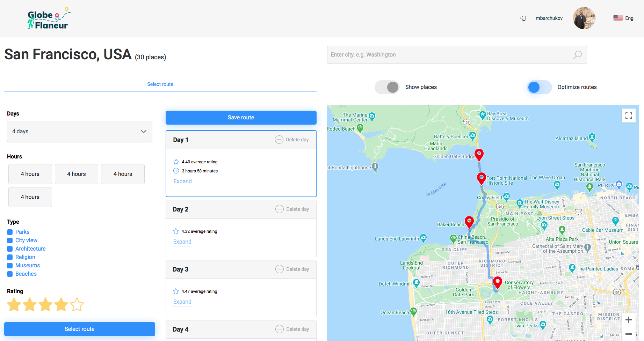Set rating to one star
The height and width of the screenshot is (341, 644).
14,304
